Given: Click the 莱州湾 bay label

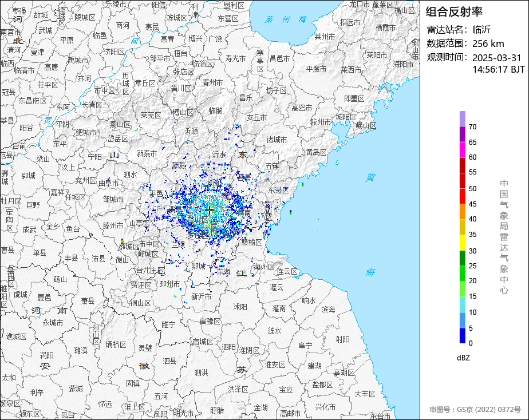Looking at the screenshot, I should pyautogui.click(x=286, y=20).
